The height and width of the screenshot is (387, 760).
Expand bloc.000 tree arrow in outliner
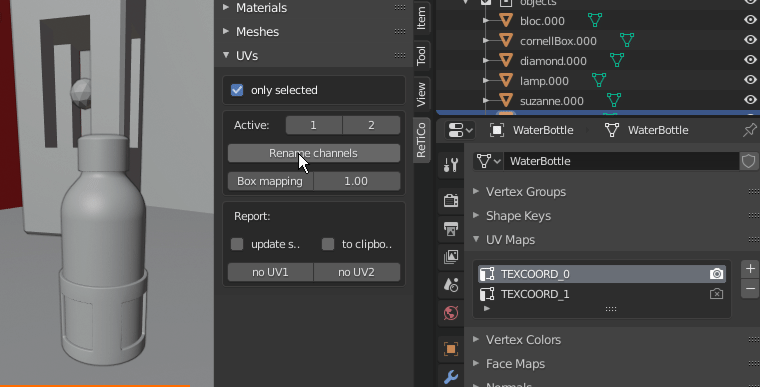[x=486, y=21]
